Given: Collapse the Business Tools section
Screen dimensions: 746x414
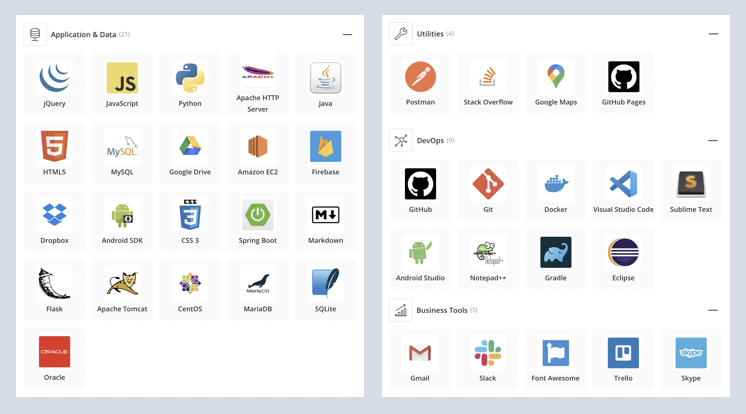Looking at the screenshot, I should pos(713,310).
